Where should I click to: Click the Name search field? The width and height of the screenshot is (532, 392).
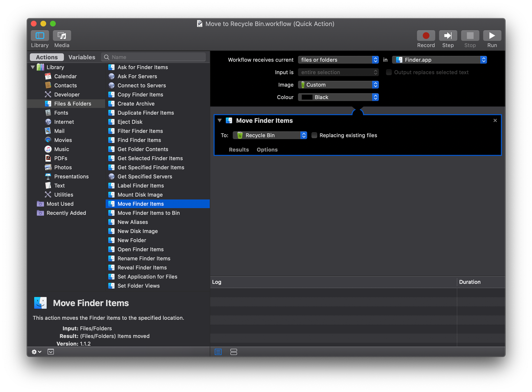153,57
